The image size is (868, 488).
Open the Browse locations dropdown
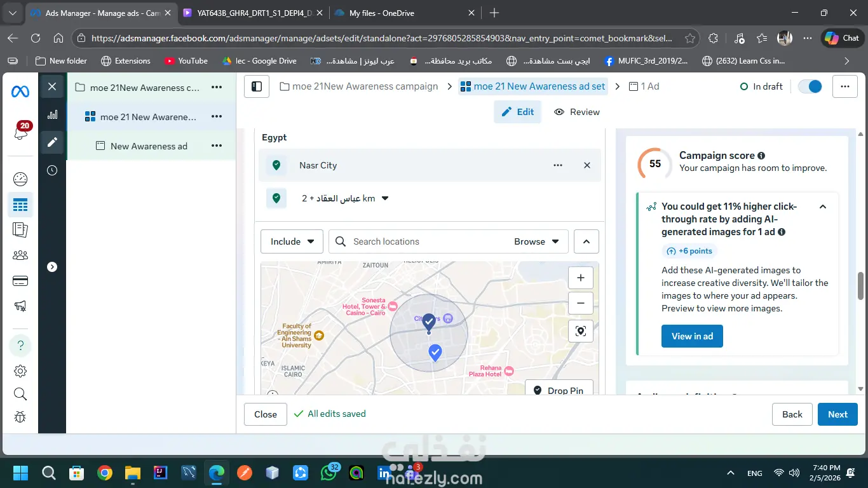click(536, 241)
